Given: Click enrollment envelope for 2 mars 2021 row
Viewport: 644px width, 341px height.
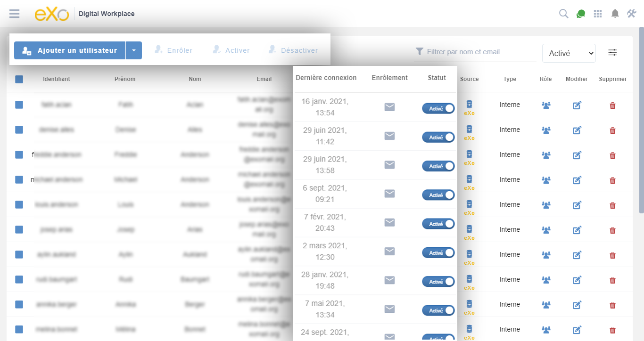Looking at the screenshot, I should (x=389, y=252).
